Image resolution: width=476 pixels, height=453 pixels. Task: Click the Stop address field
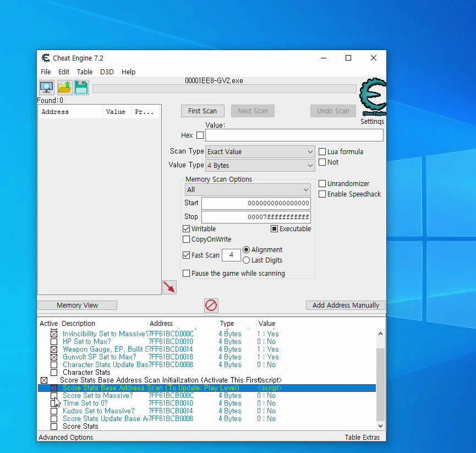pyautogui.click(x=256, y=217)
